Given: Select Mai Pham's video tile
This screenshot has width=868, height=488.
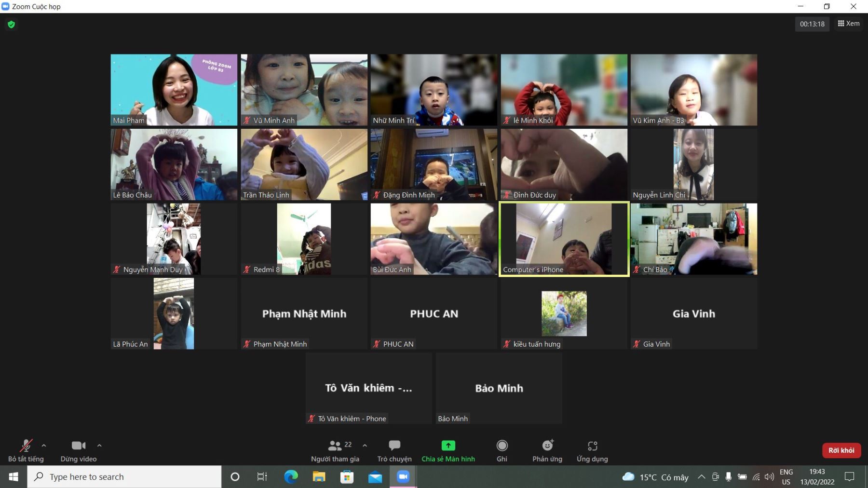Looking at the screenshot, I should pos(174,90).
